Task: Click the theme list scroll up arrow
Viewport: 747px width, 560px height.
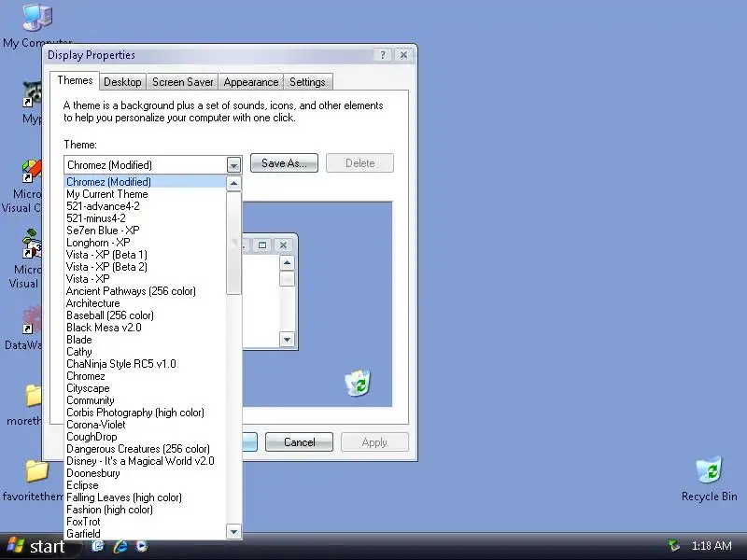Action: tap(233, 183)
